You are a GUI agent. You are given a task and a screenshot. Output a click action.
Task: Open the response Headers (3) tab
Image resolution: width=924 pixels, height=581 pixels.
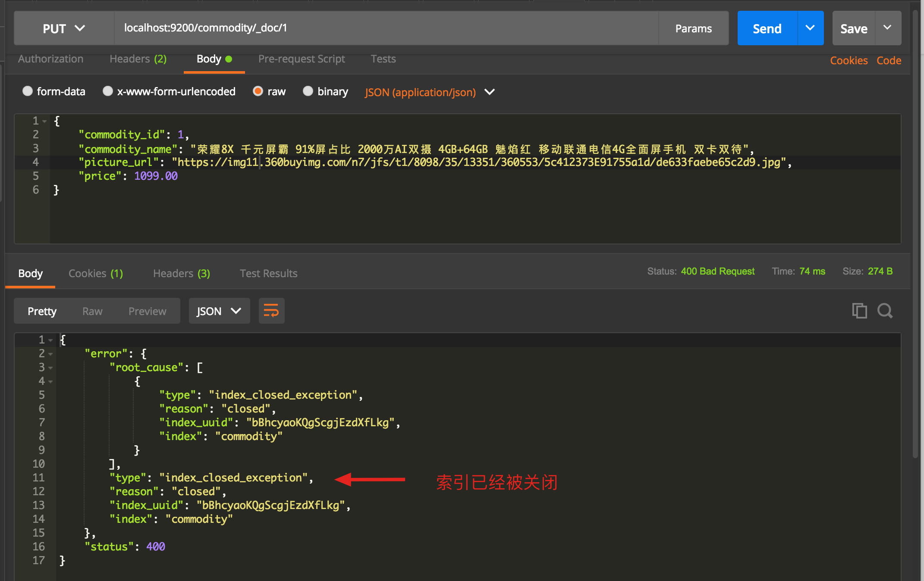(182, 273)
